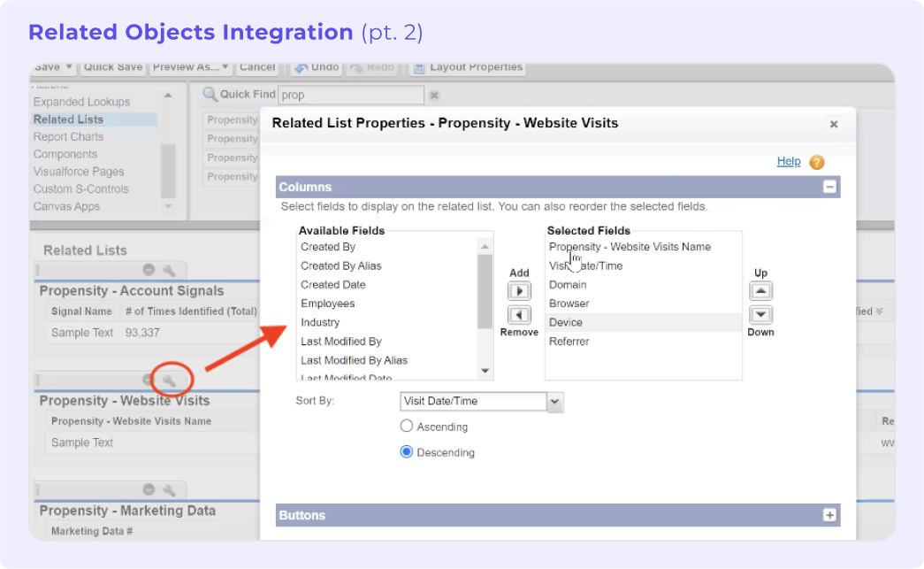Close the Related List Properties dialog
Screen dimensions: 924x569
click(x=834, y=124)
